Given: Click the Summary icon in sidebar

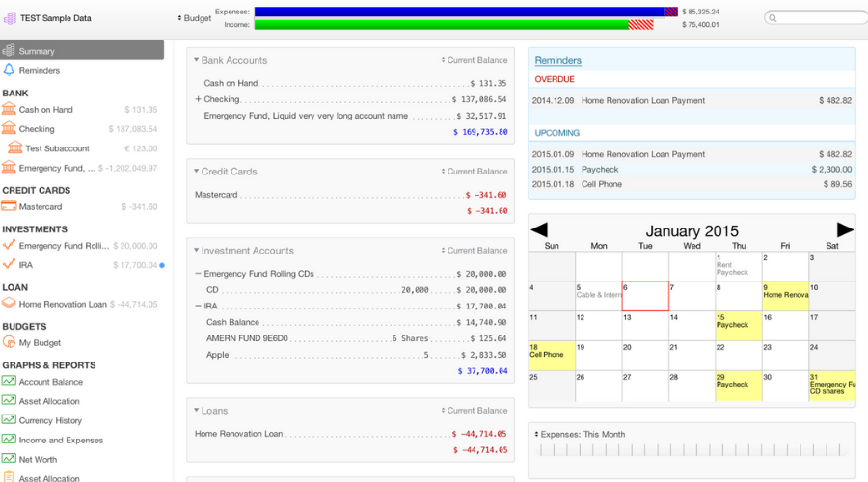Looking at the screenshot, I should pyautogui.click(x=9, y=50).
